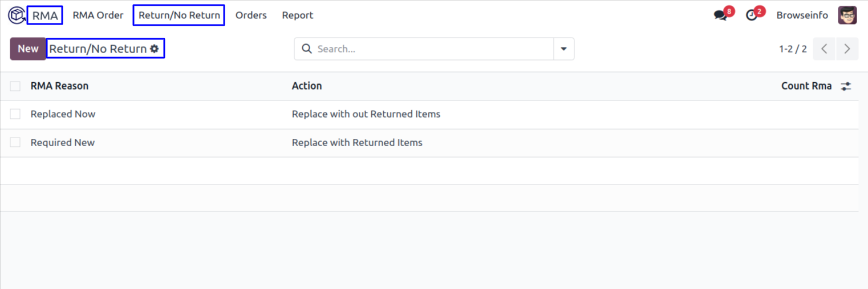
Task: Go to the next page arrow
Action: point(847,49)
